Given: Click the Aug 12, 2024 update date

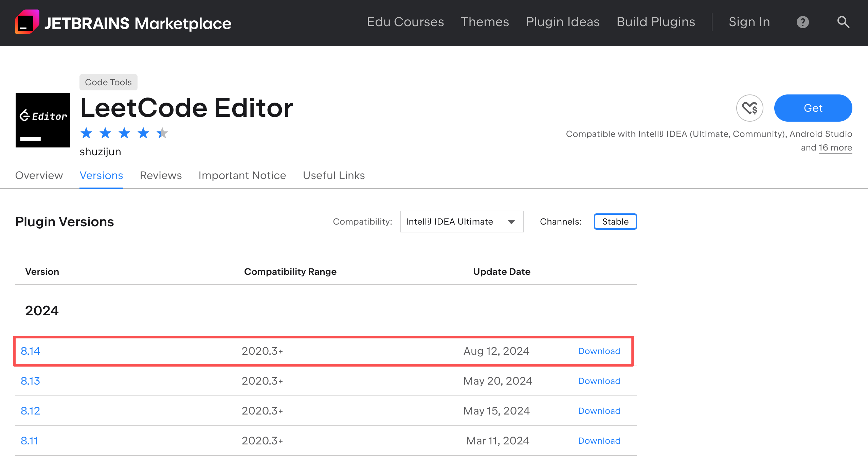Looking at the screenshot, I should coord(496,351).
